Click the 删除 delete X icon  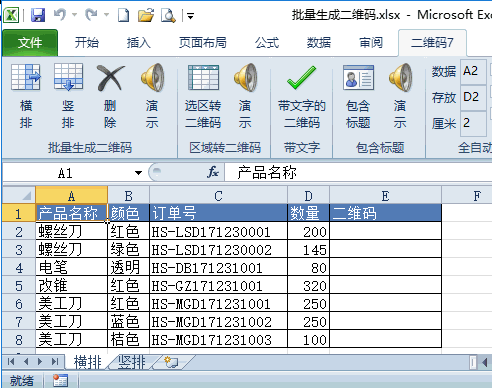pyautogui.click(x=110, y=78)
